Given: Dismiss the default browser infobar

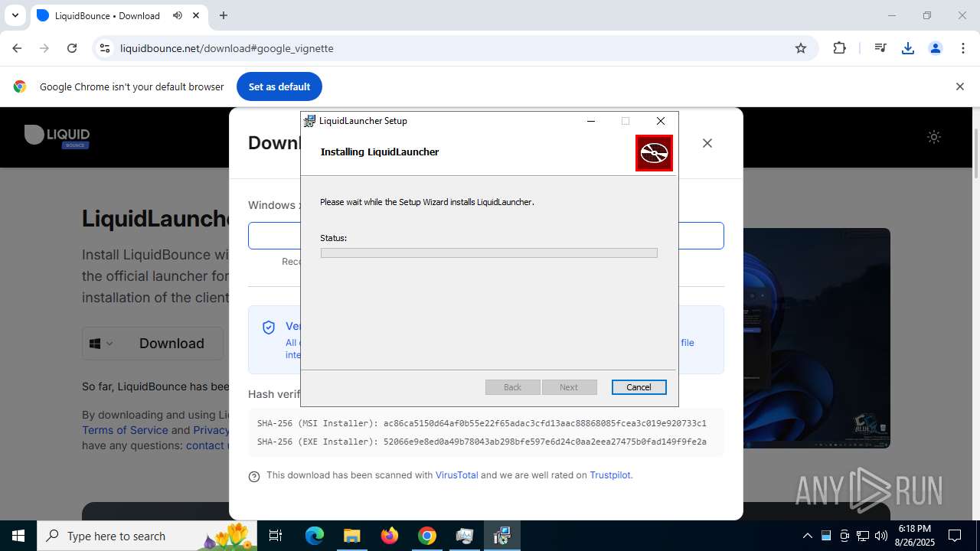Looking at the screenshot, I should [959, 86].
